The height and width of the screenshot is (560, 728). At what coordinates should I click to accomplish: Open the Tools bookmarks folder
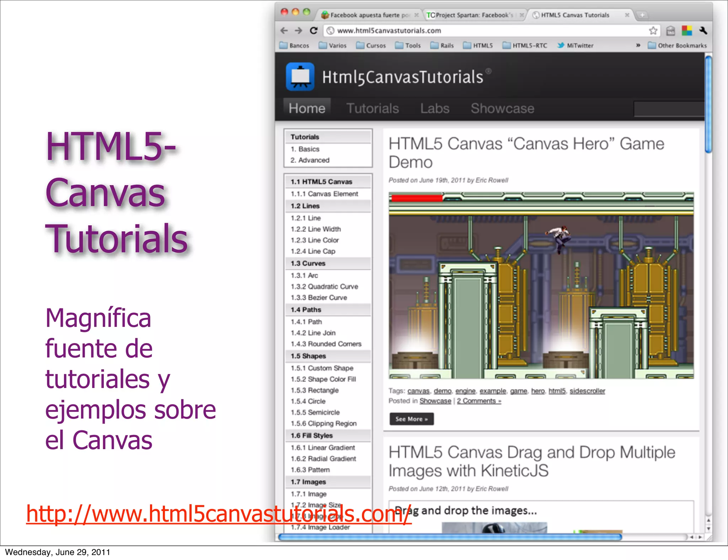coord(408,45)
